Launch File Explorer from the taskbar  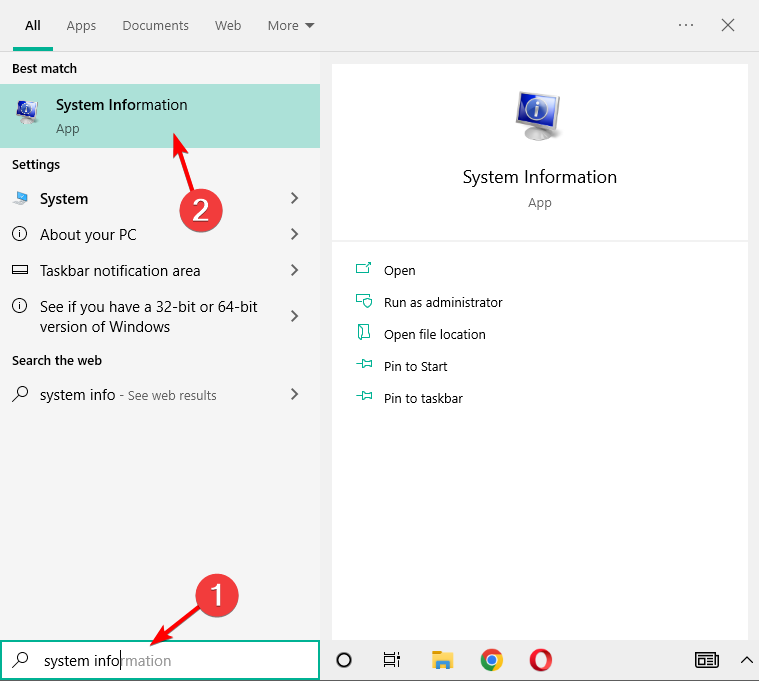point(442,660)
